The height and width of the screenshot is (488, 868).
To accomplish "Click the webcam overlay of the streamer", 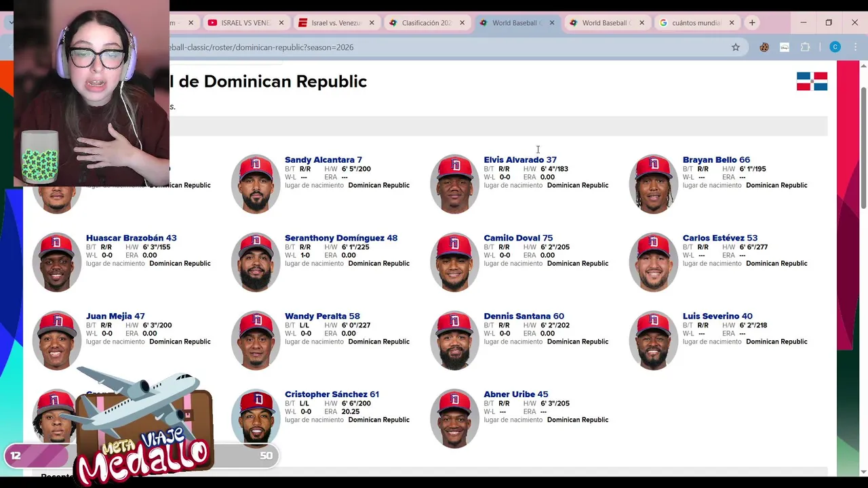I will click(92, 93).
